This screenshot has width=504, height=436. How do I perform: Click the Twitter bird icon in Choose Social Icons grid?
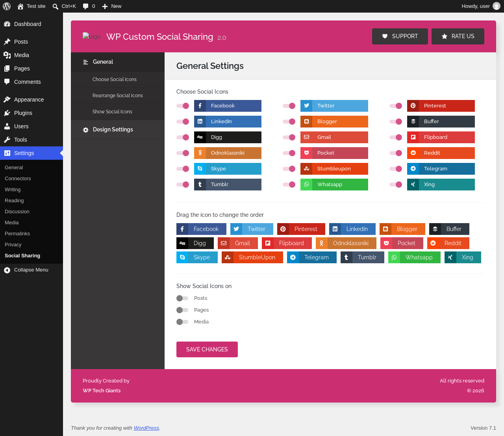[306, 106]
